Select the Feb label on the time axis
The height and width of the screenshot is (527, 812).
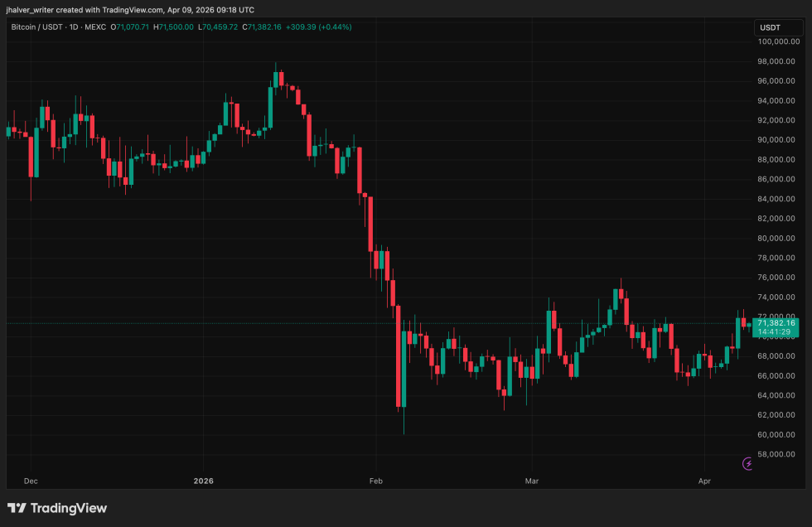pos(375,481)
